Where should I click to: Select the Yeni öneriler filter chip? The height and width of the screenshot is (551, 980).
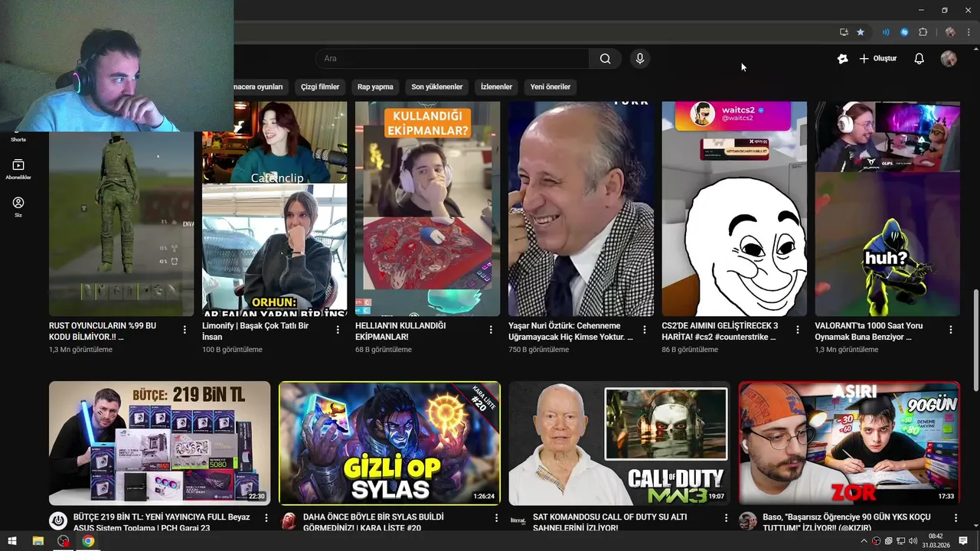(x=550, y=86)
